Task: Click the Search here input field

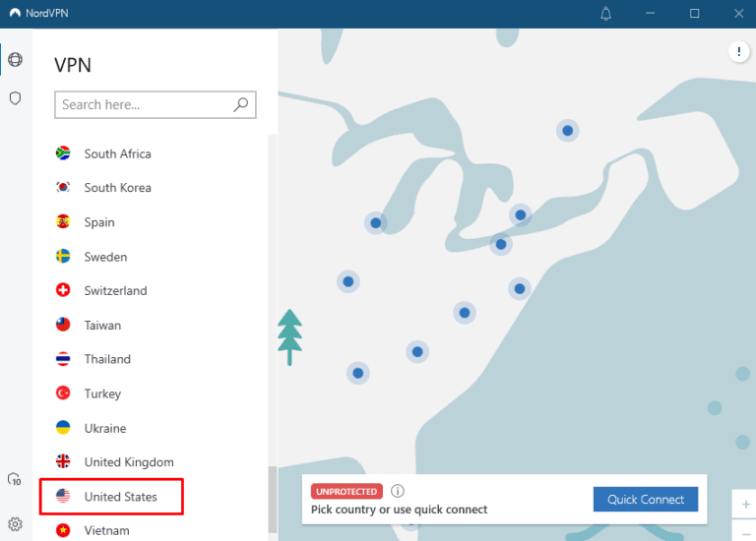Action: coord(143,104)
